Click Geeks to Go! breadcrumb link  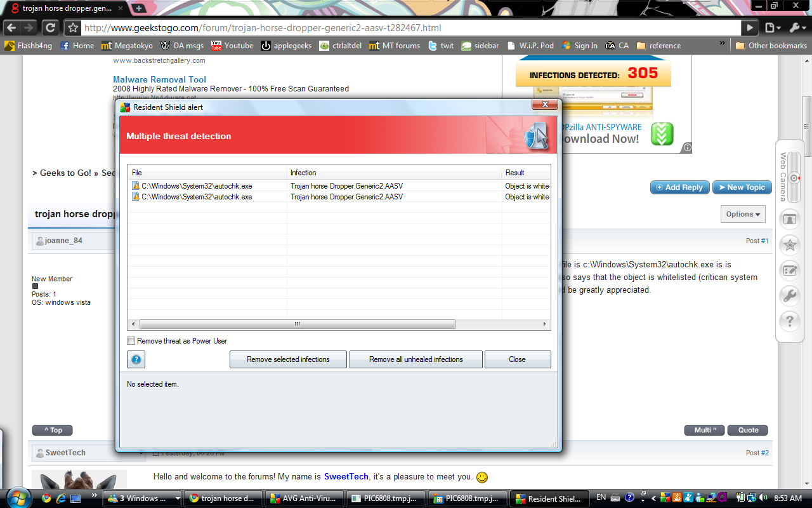65,173
